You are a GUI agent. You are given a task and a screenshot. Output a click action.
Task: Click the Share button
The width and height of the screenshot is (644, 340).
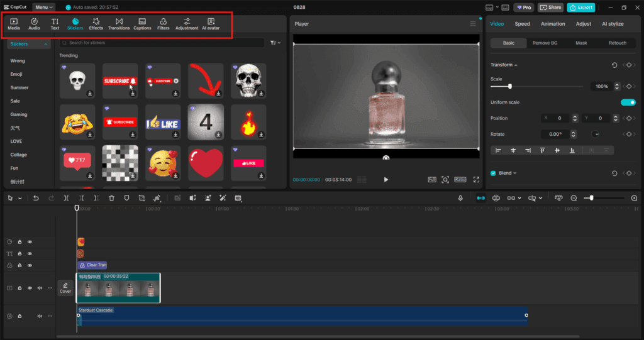coord(550,8)
